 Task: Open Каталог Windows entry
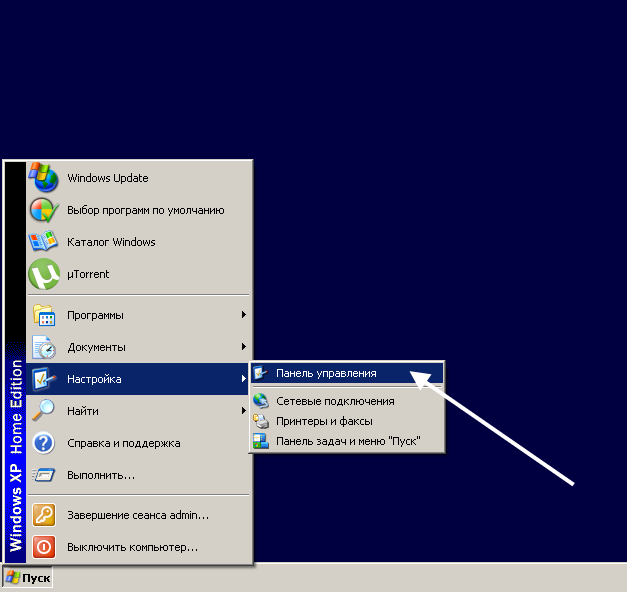139,242
